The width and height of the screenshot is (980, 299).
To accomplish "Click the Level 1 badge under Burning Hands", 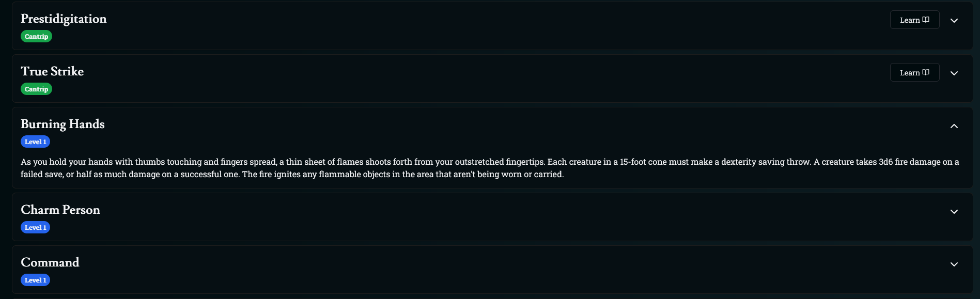I will pos(35,141).
